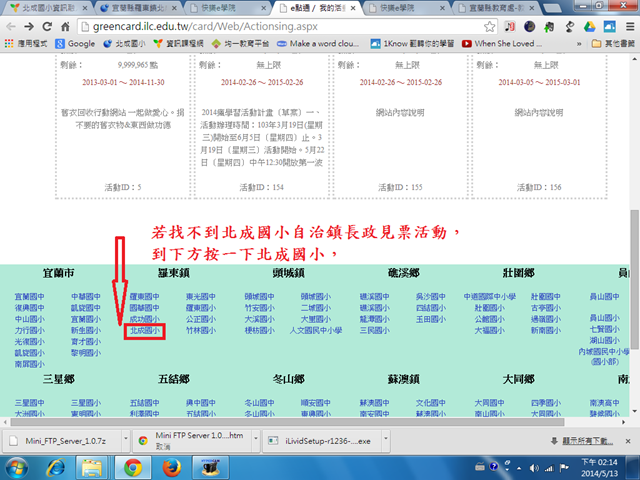640x480 pixels.
Task: Open the Chrome menu icon at toolbar right
Action: (628, 26)
